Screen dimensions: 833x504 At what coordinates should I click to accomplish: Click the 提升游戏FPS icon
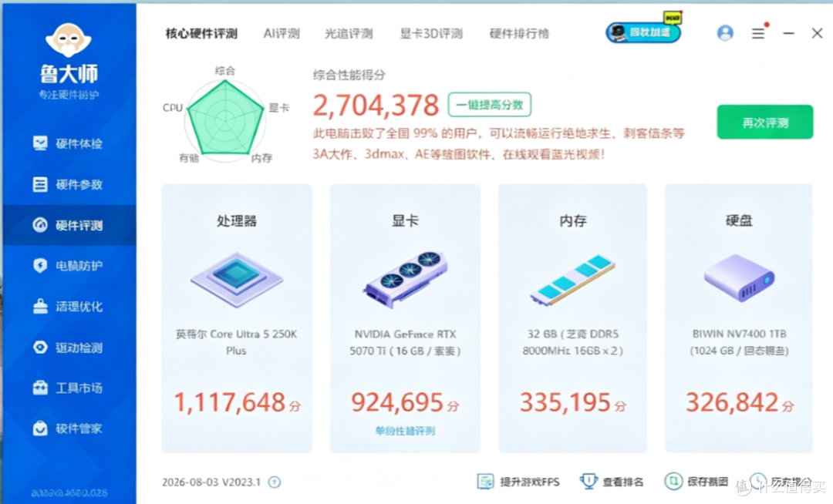[486, 481]
